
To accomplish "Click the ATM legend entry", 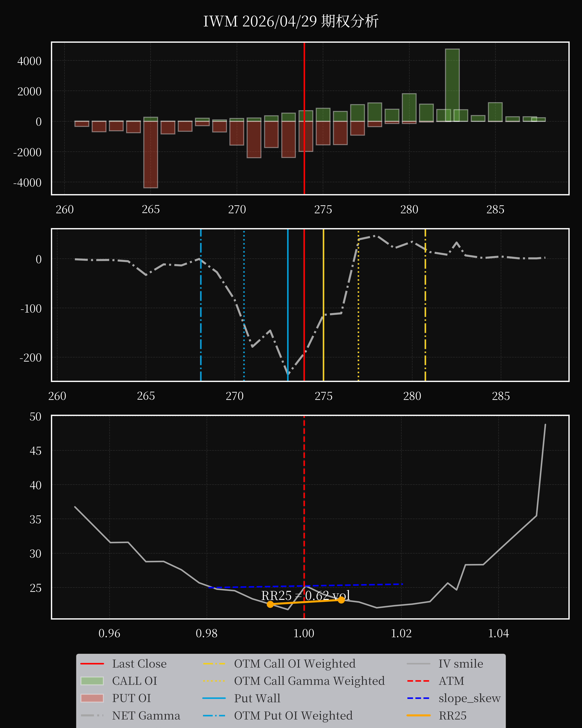I will 436,681.
